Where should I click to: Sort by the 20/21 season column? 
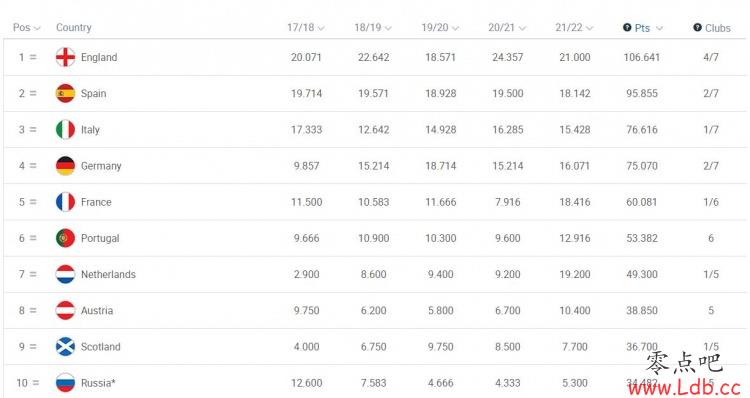tap(507, 27)
